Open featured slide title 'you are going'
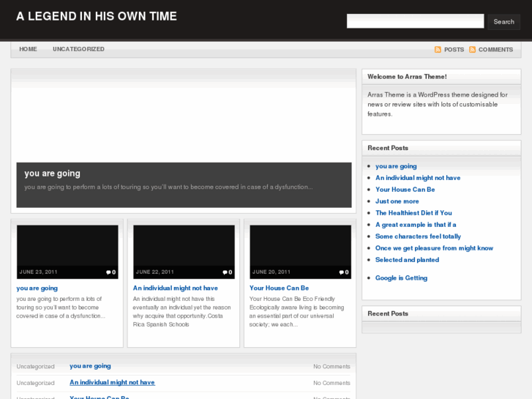This screenshot has width=532, height=399. [x=52, y=174]
